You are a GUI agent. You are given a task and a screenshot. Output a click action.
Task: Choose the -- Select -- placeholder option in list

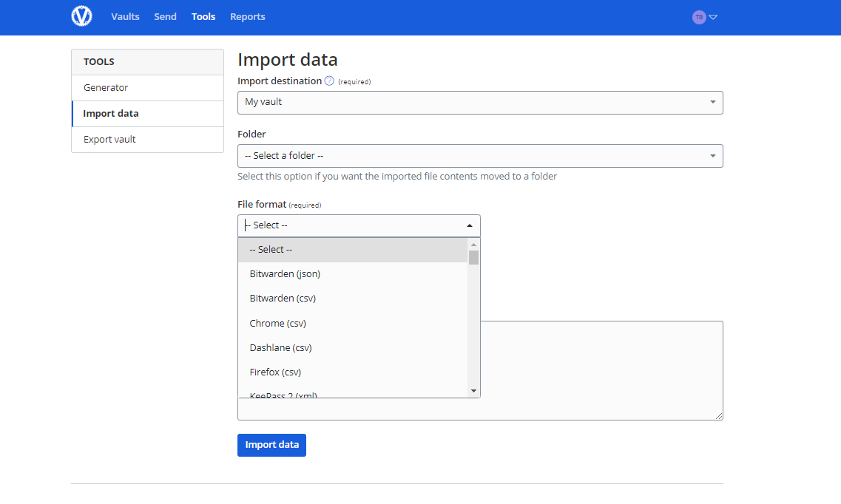(x=353, y=250)
